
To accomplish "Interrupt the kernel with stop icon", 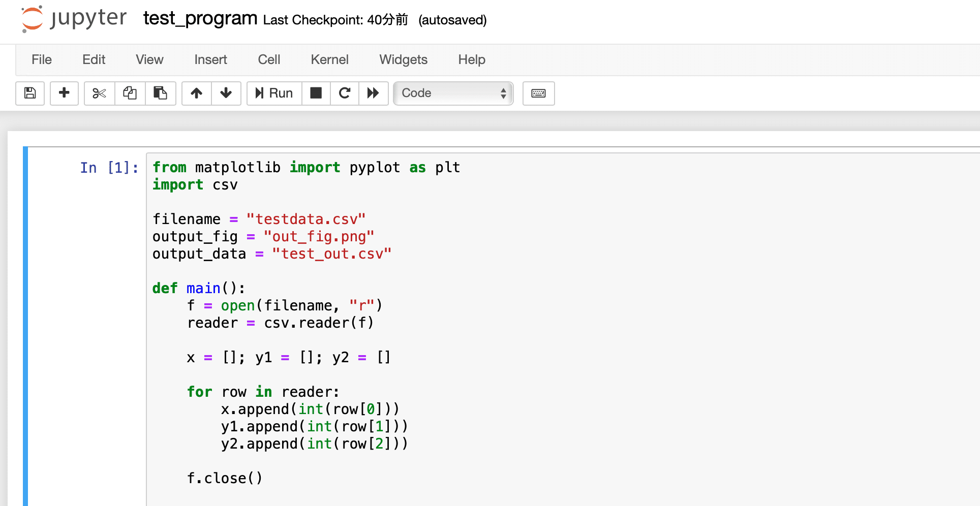I will click(x=316, y=93).
